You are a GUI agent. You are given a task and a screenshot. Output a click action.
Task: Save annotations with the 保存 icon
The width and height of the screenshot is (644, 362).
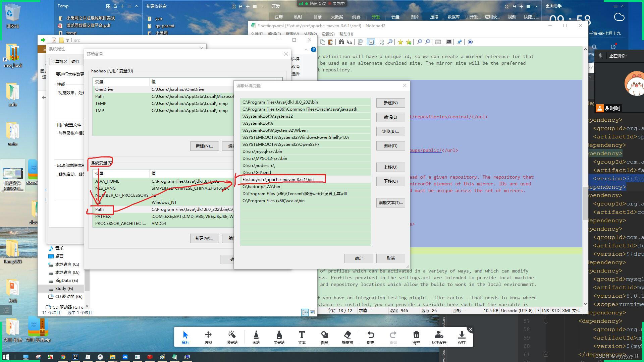(462, 335)
